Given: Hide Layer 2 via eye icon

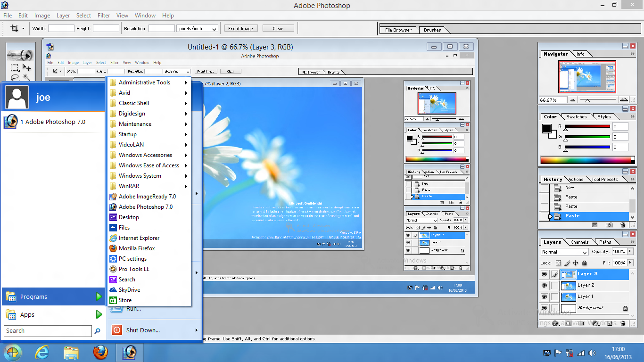Looking at the screenshot, I should [544, 285].
